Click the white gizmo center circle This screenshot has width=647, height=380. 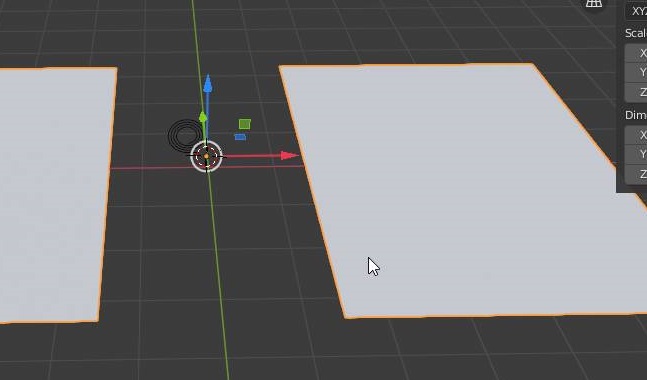[206, 156]
